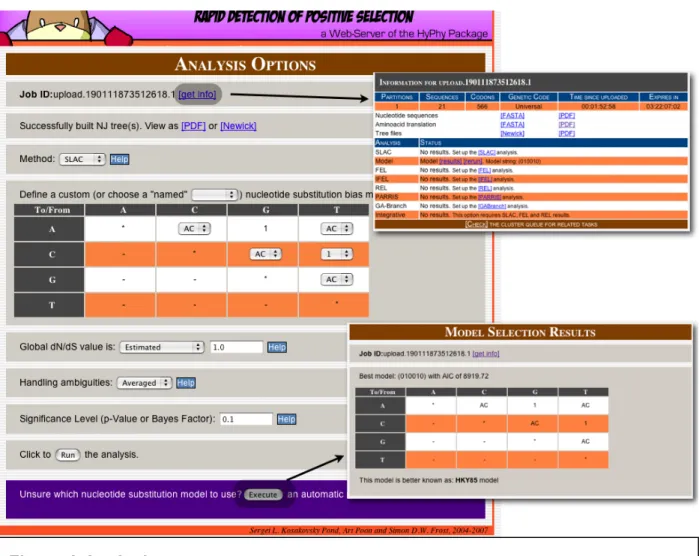The image size is (699, 556).
Task: Click 'Universal' genetic code cell
Action: (x=528, y=107)
